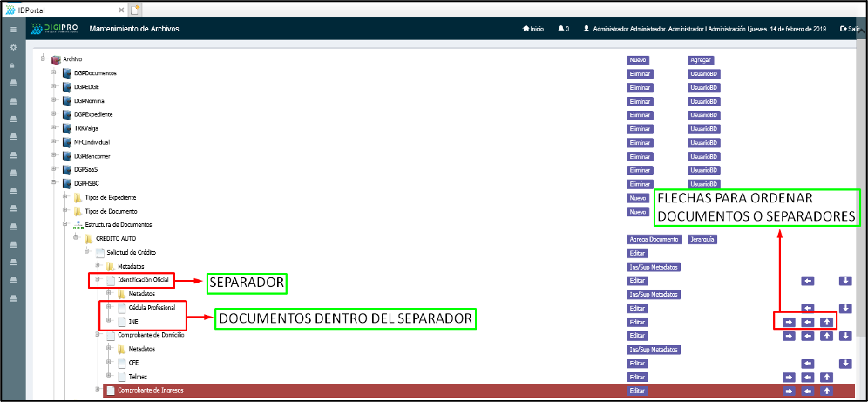This screenshot has height=403, width=868.
Task: Select the Comprobante de Ingresos tree item
Action: 145,391
